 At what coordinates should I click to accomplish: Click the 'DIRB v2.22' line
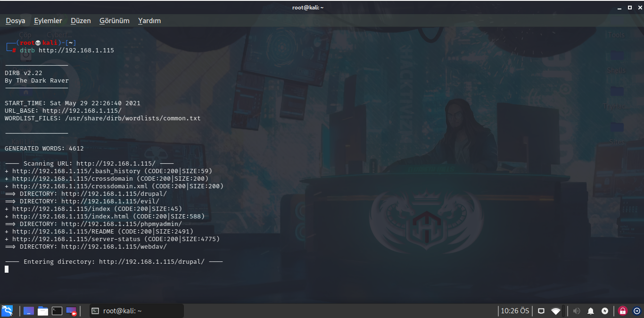pos(24,73)
